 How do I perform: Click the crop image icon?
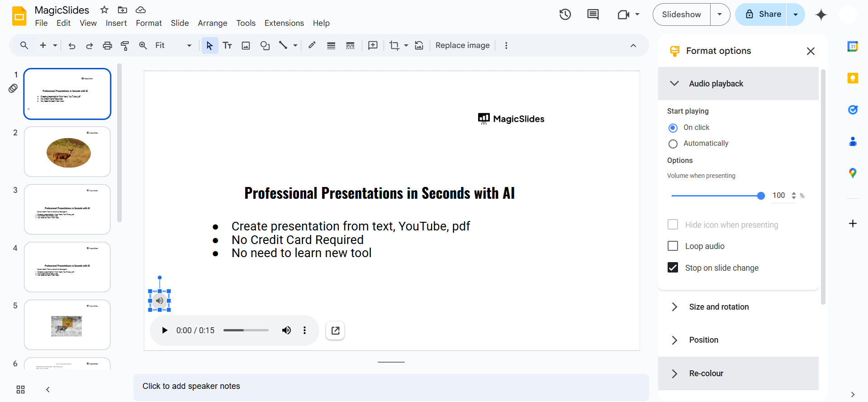394,45
